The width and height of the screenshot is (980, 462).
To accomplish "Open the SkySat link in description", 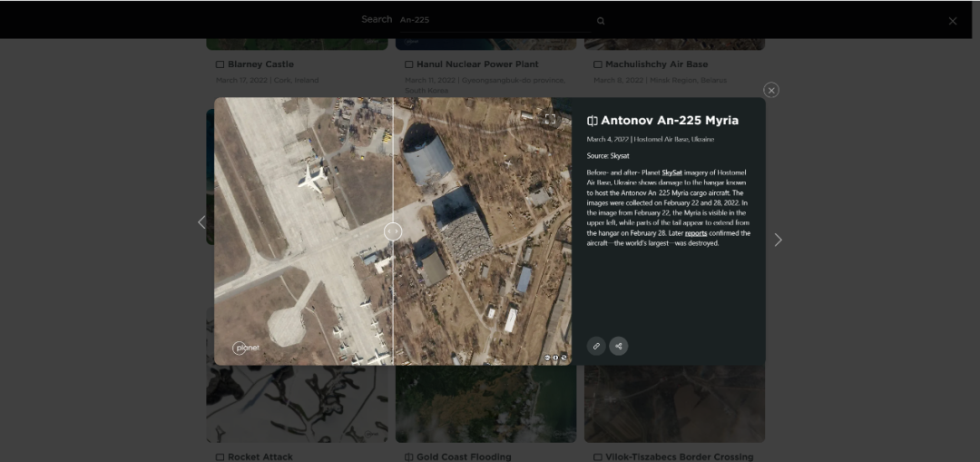I will [671, 172].
